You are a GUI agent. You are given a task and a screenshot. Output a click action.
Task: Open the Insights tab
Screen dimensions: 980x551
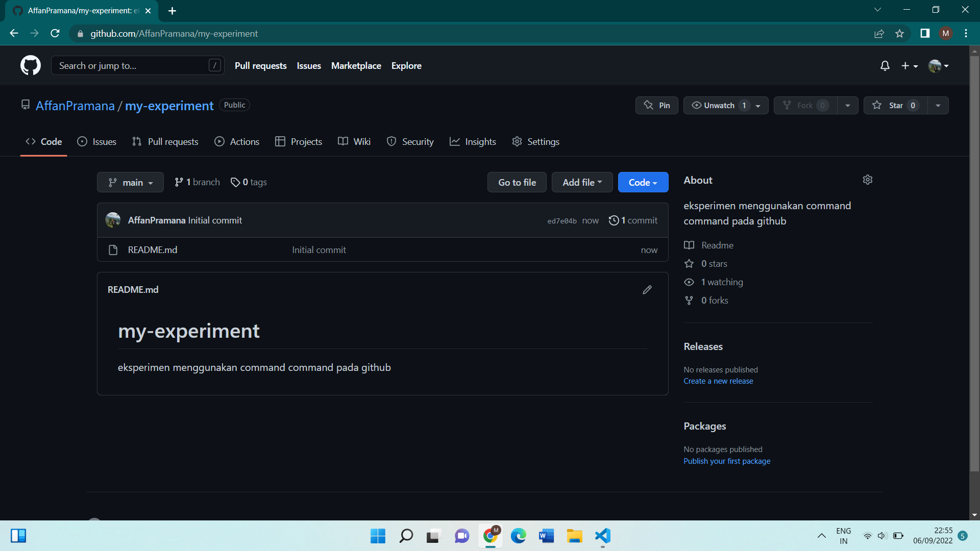(473, 141)
